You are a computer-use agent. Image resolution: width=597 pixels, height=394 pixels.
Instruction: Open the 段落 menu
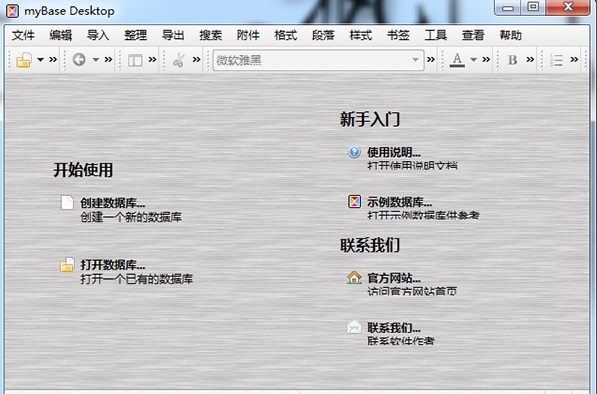323,35
